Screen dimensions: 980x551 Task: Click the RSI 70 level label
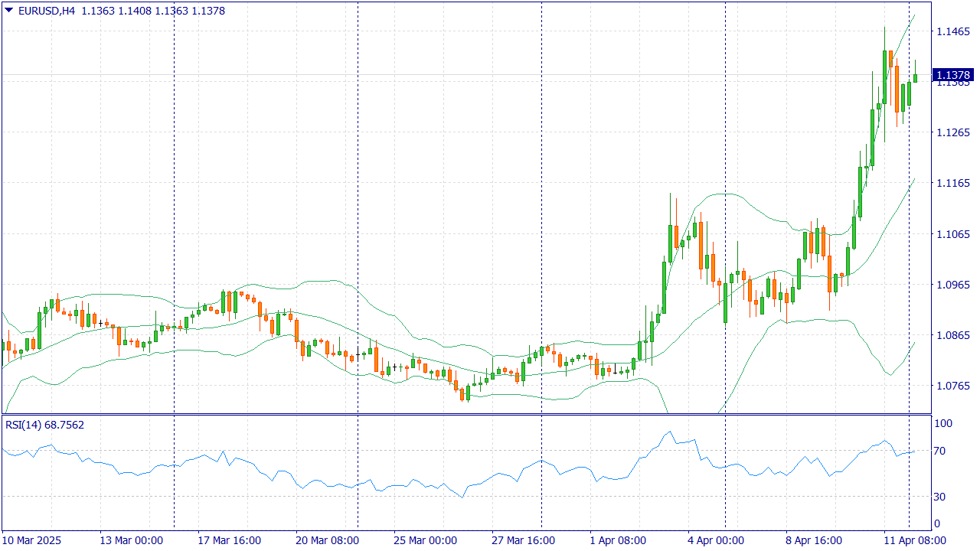(x=941, y=451)
